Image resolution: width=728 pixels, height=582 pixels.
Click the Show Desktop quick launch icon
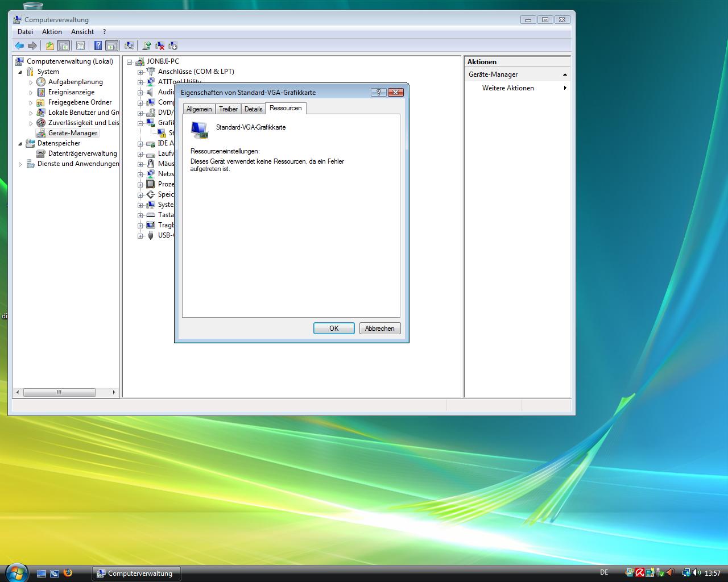click(x=41, y=573)
